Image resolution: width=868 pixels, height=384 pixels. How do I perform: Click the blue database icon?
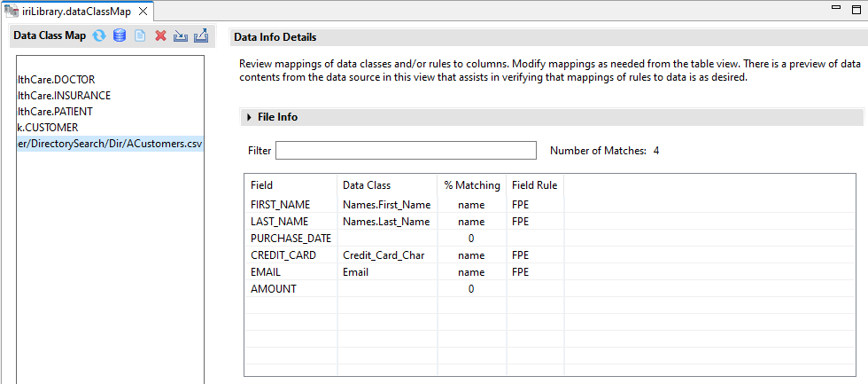tap(120, 36)
